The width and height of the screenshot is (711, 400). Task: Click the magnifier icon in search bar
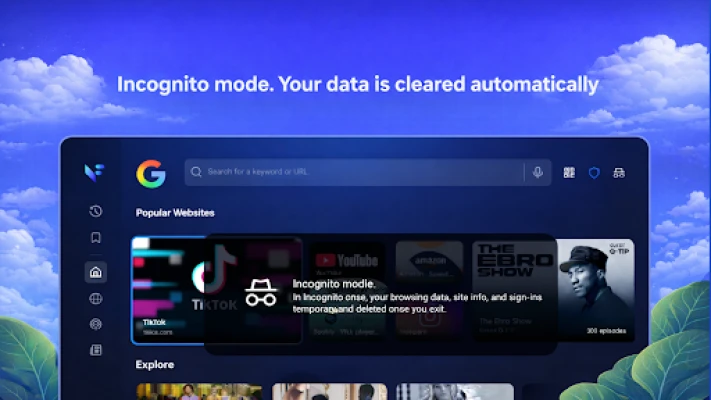click(196, 172)
